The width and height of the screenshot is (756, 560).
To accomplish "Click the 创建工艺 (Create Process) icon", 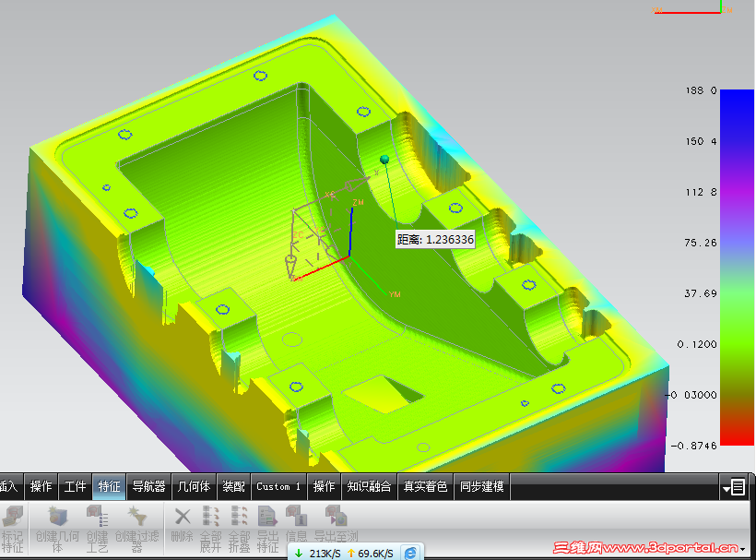I will point(97,517).
